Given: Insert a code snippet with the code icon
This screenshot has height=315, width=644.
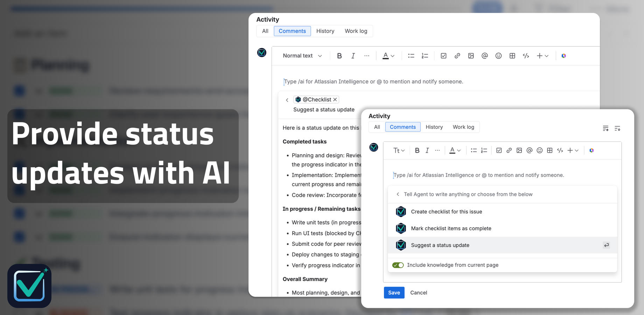Looking at the screenshot, I should point(560,150).
